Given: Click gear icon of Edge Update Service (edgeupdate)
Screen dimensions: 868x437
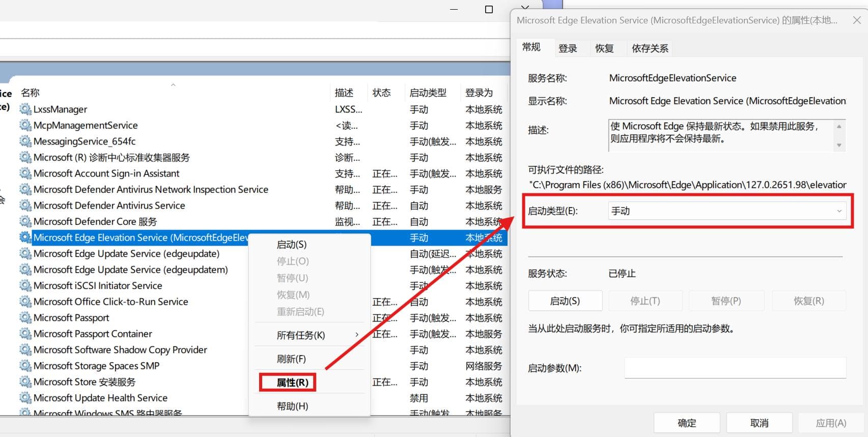Looking at the screenshot, I should tap(25, 253).
